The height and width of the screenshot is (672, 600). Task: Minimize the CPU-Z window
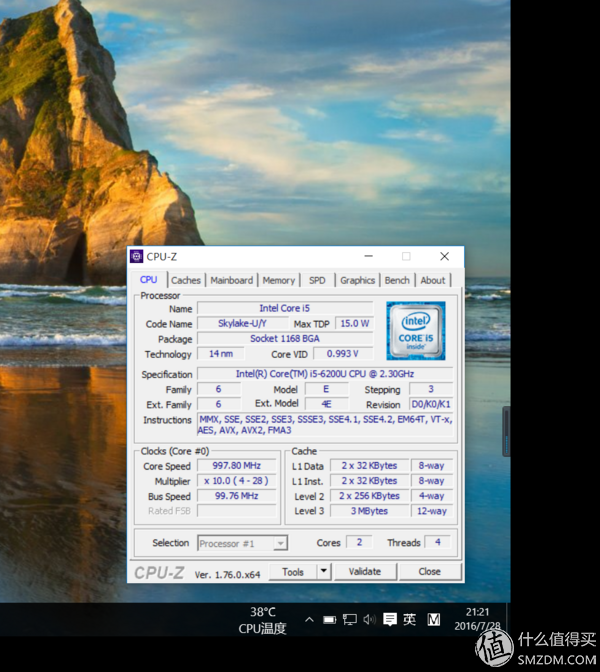(x=369, y=256)
